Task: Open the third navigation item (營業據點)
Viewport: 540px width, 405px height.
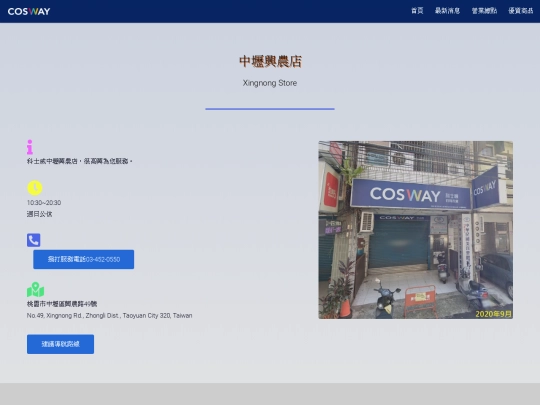Action: click(484, 11)
